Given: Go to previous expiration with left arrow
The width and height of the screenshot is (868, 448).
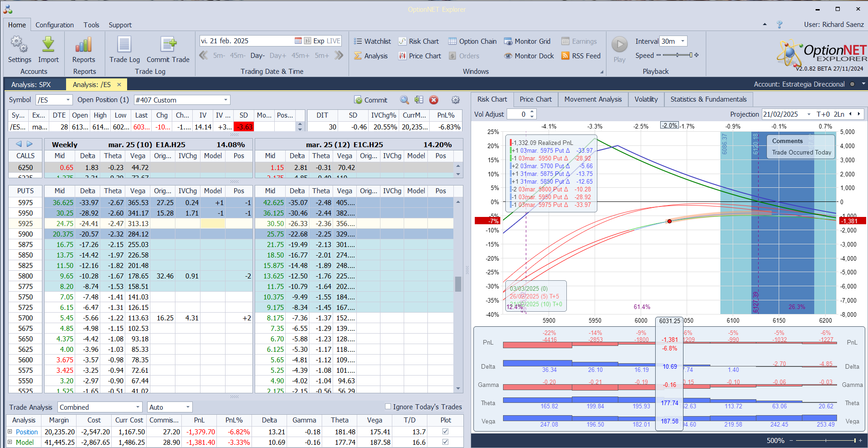Looking at the screenshot, I should tap(19, 144).
